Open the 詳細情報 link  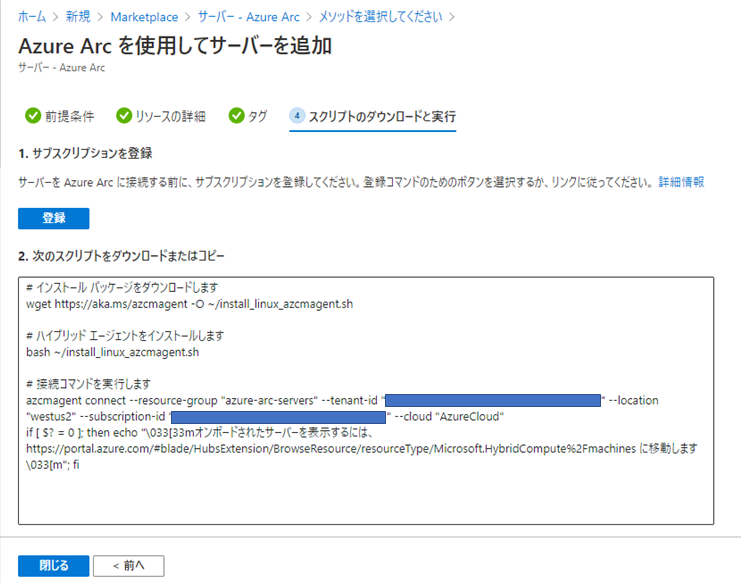(681, 182)
